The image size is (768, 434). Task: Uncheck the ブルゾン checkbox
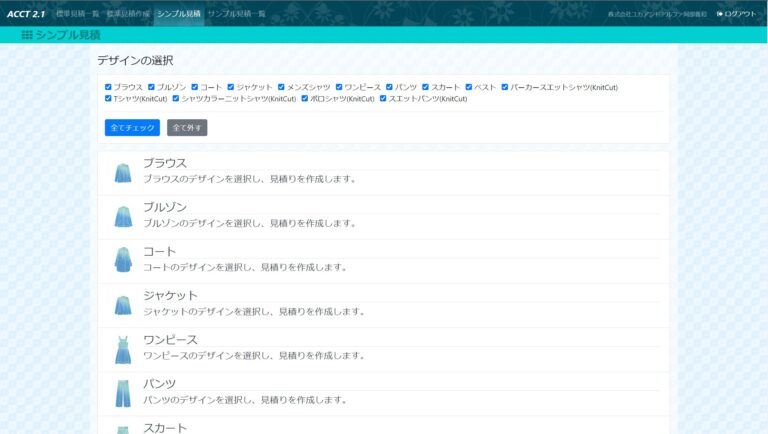pos(151,87)
